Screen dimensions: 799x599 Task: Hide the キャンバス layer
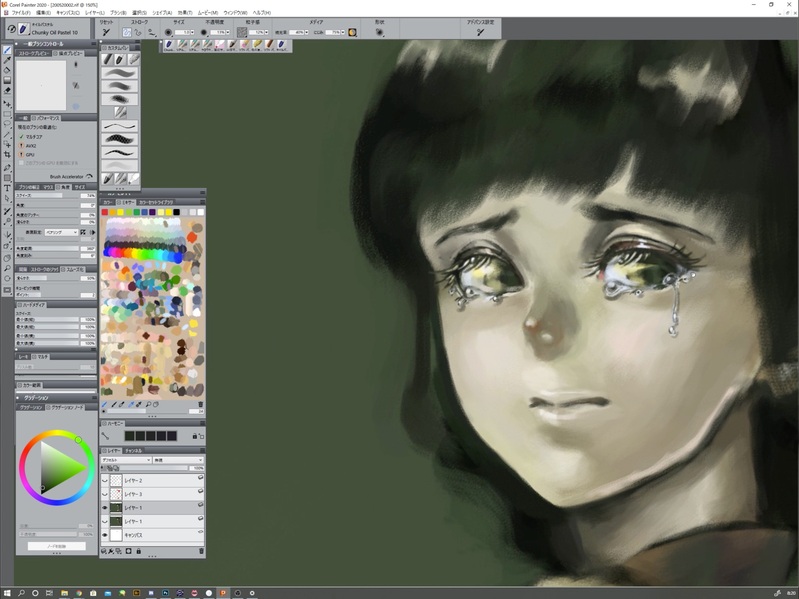pyautogui.click(x=105, y=535)
